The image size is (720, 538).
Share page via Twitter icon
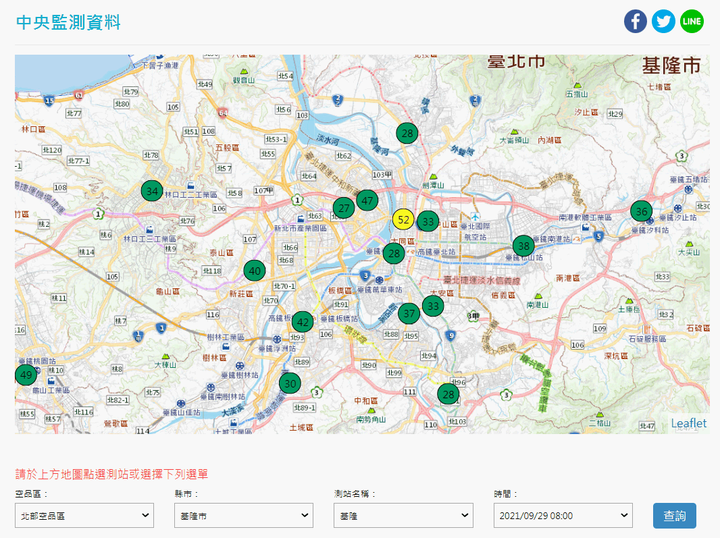pyautogui.click(x=664, y=21)
